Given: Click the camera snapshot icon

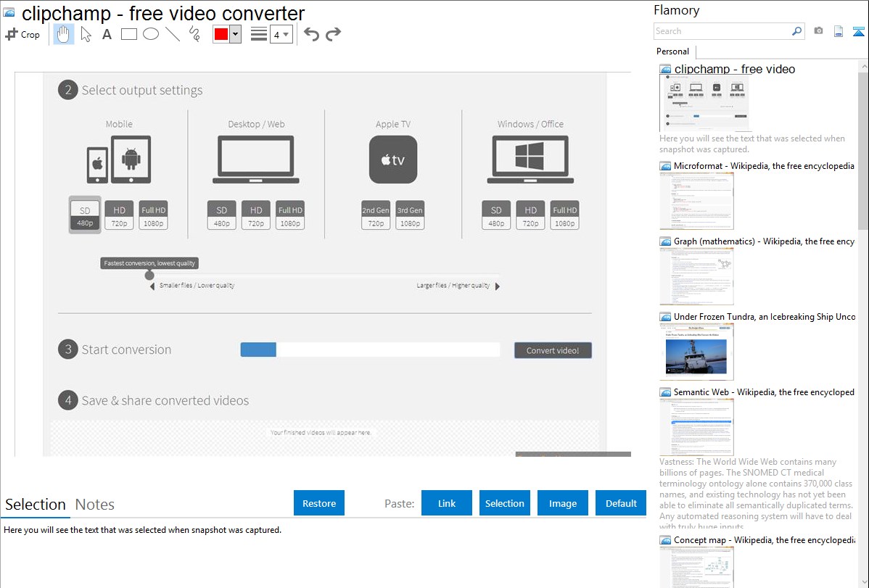Looking at the screenshot, I should [x=818, y=31].
